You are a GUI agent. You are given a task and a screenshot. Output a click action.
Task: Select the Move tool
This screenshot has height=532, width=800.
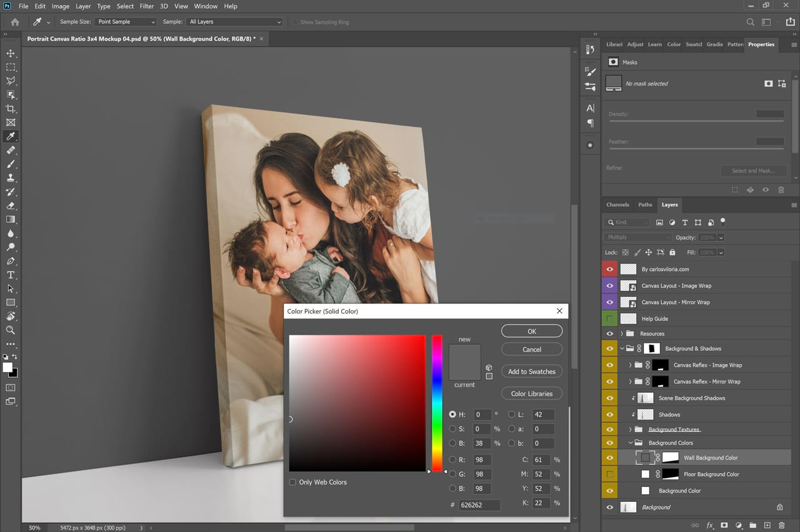[10, 53]
